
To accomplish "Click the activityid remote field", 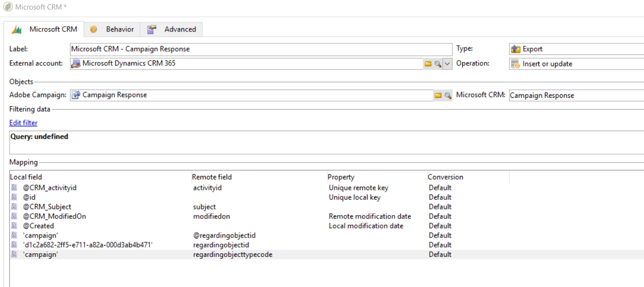I will (208, 188).
